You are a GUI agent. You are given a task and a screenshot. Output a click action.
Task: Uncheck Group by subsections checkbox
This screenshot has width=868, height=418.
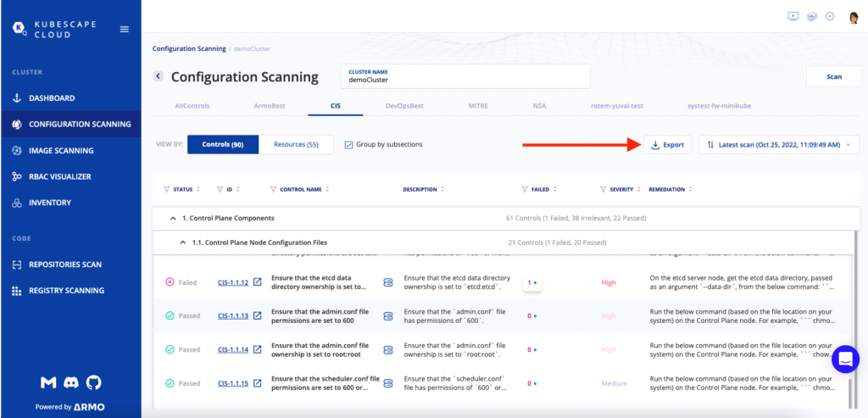(348, 144)
